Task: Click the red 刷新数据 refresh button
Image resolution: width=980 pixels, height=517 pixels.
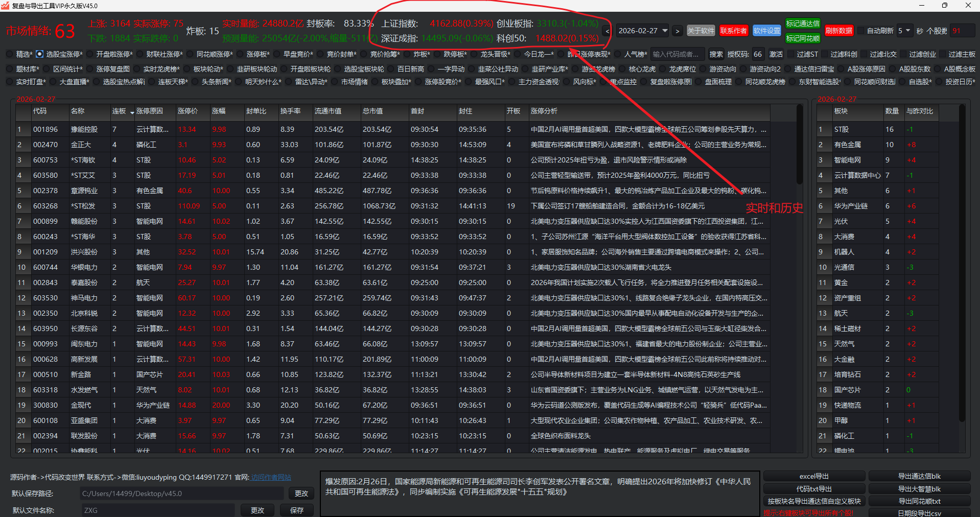Action: [838, 31]
